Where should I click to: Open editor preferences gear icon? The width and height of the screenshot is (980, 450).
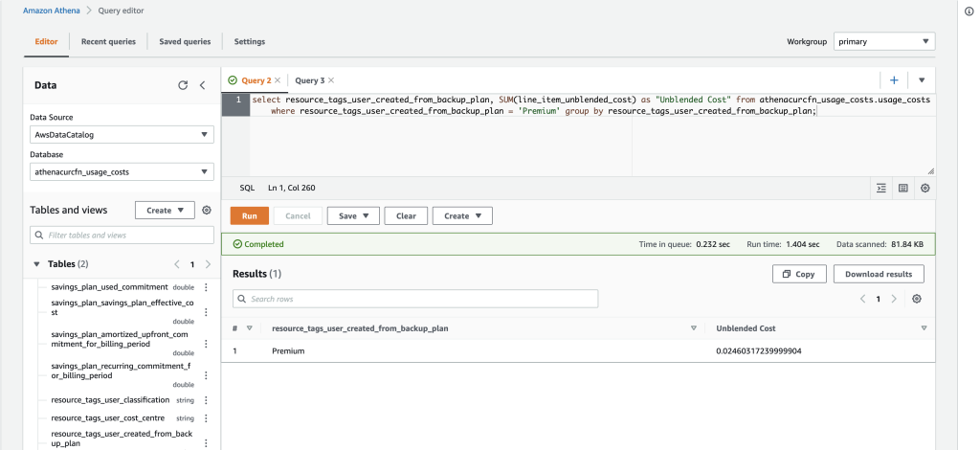point(925,188)
